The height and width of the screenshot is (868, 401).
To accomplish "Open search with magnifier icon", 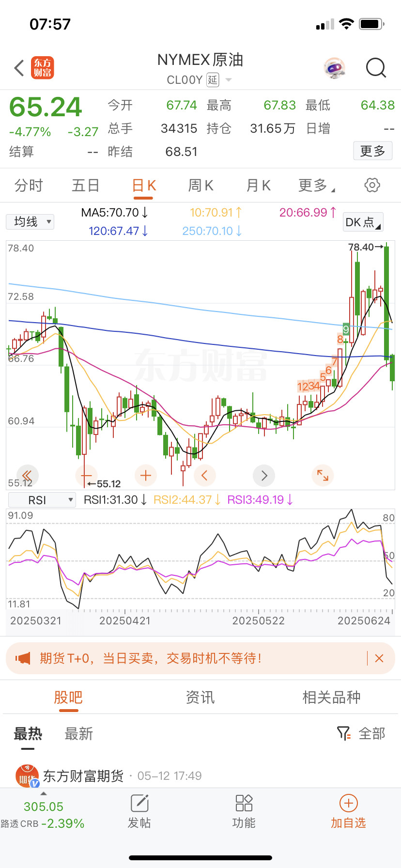I will [x=376, y=68].
